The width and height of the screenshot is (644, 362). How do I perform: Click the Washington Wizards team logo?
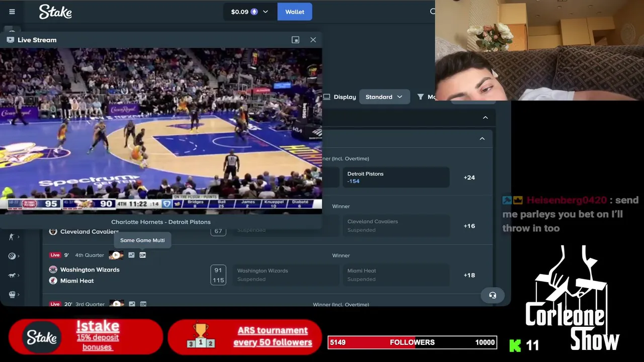click(53, 270)
